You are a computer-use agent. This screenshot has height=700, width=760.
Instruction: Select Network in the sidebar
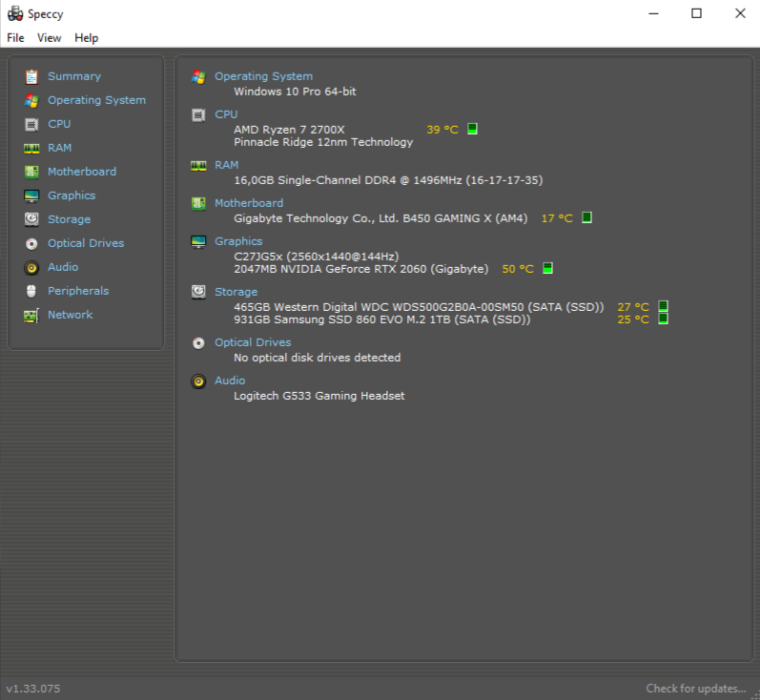click(x=71, y=315)
